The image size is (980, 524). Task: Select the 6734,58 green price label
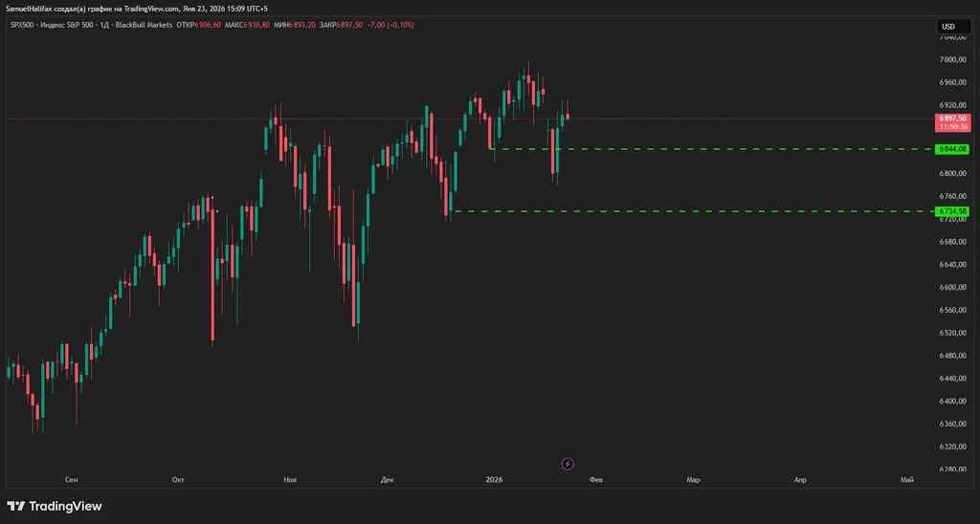click(x=953, y=211)
